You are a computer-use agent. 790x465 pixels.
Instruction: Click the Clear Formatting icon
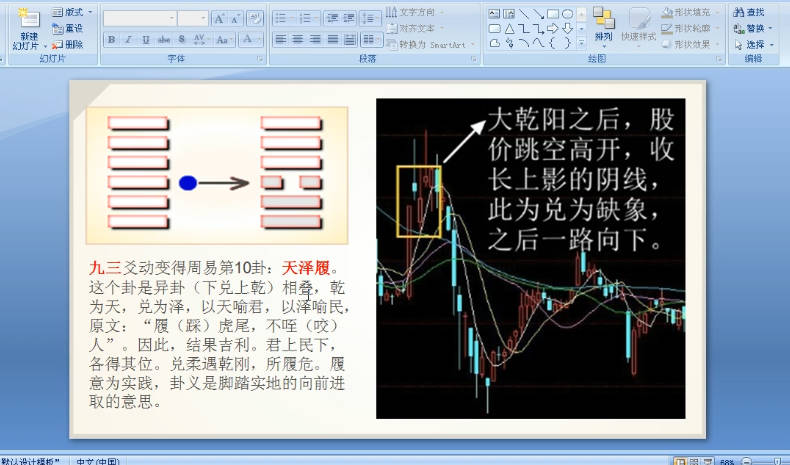point(254,19)
